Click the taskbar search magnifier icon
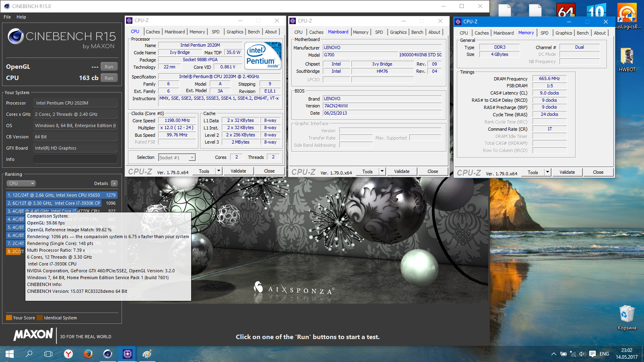Viewport: 644px width, 362px height. click(x=29, y=354)
